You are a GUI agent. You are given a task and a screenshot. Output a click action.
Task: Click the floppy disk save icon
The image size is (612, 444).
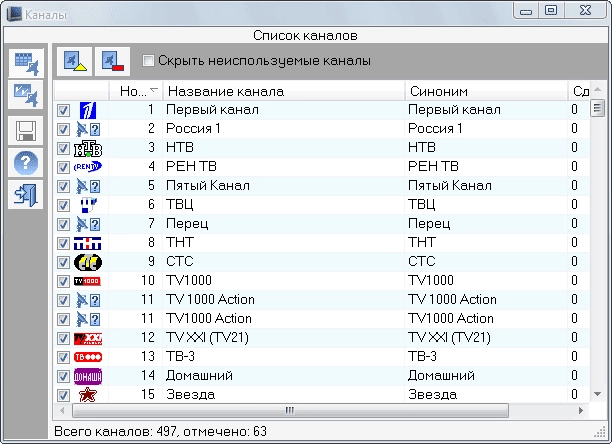(x=26, y=130)
